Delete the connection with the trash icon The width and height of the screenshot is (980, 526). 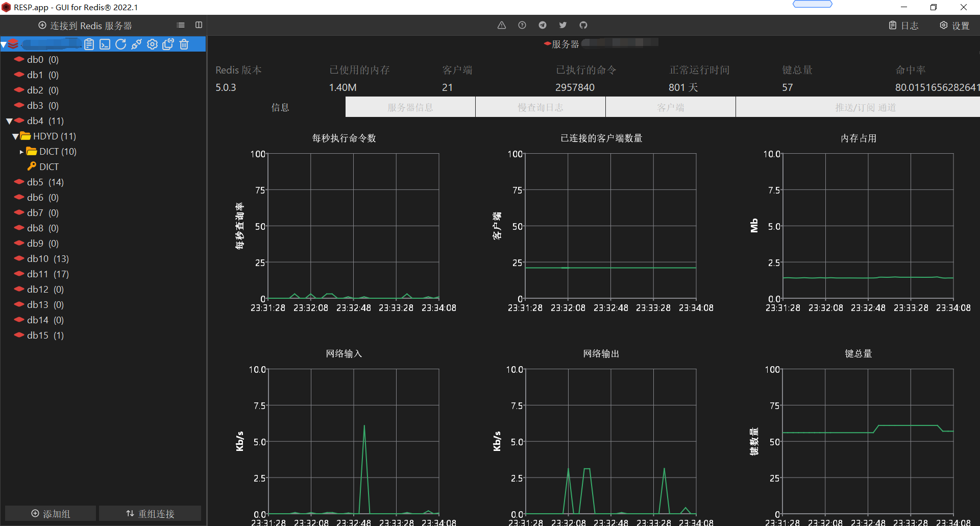click(x=184, y=44)
